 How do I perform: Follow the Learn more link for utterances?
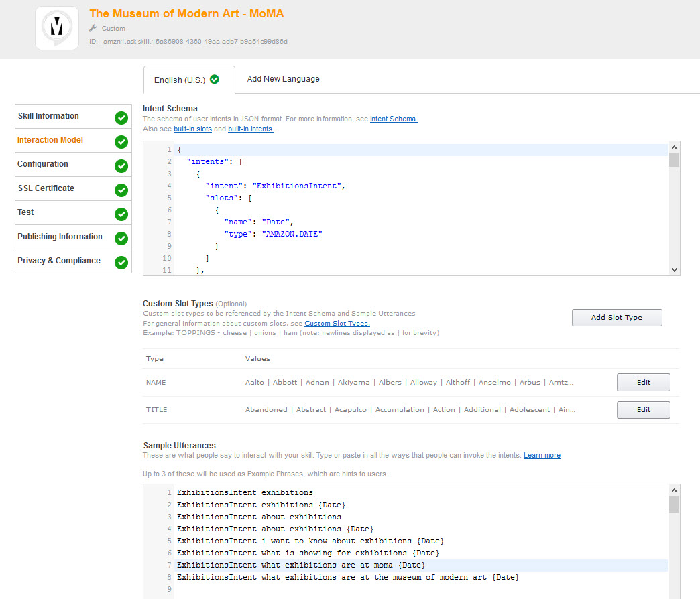tap(542, 455)
